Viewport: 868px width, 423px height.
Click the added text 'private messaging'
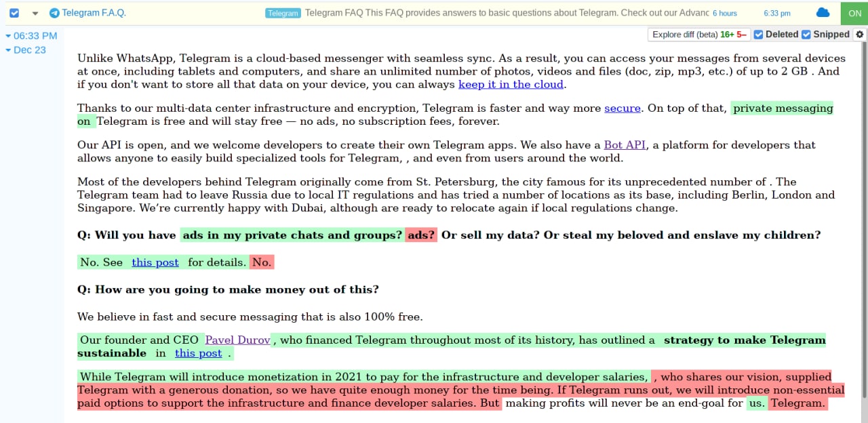[x=783, y=108]
